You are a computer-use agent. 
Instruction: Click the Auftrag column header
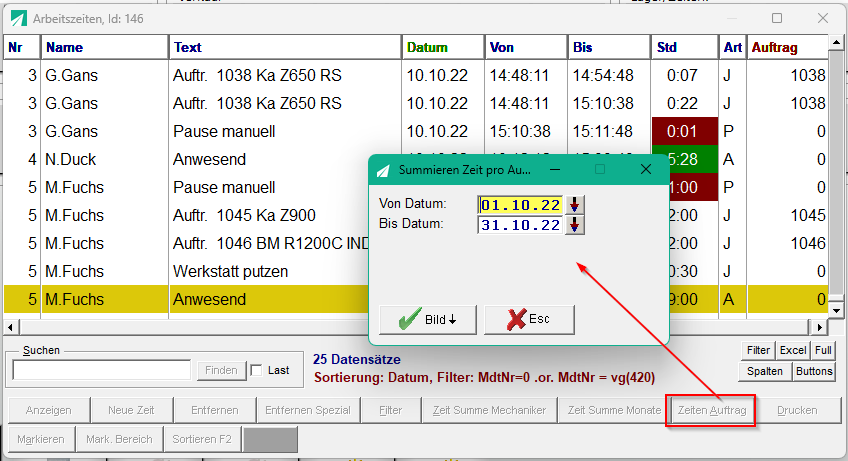tap(787, 48)
